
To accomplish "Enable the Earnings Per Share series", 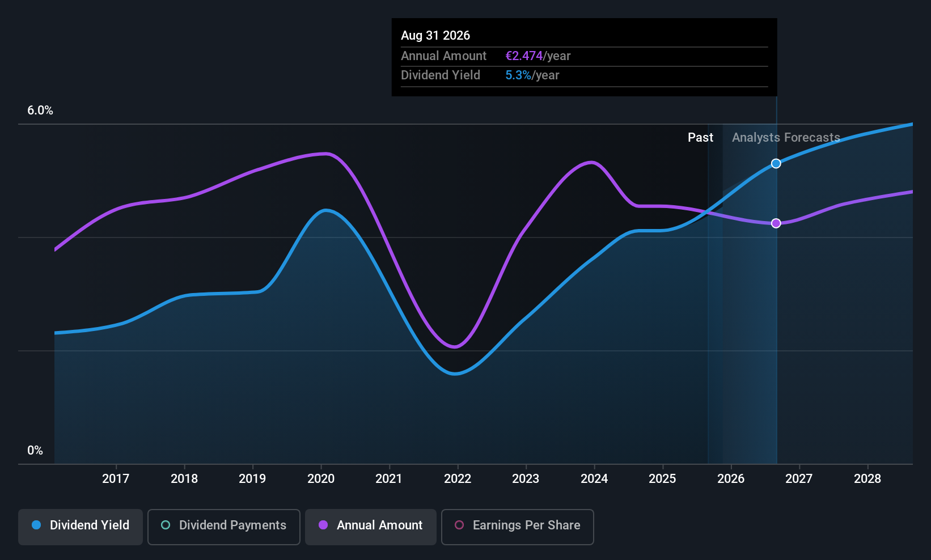I will point(517,527).
